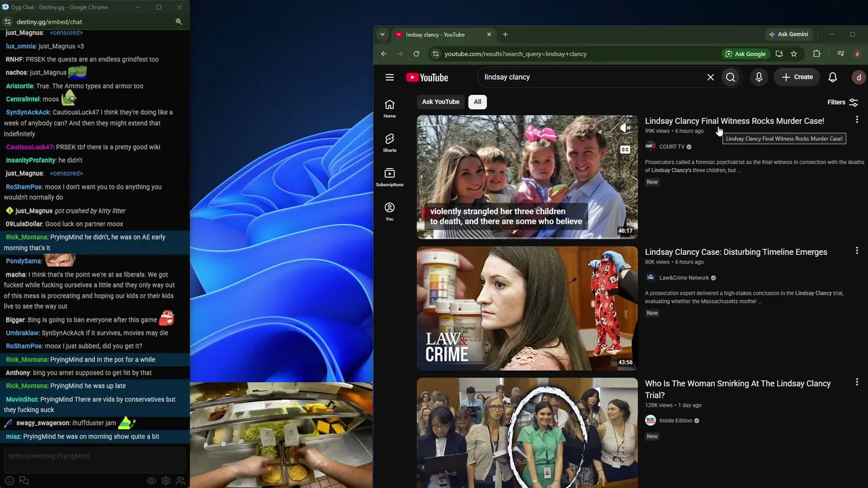This screenshot has height=488, width=868.
Task: Go back in the YouTube browser window
Action: (x=384, y=54)
